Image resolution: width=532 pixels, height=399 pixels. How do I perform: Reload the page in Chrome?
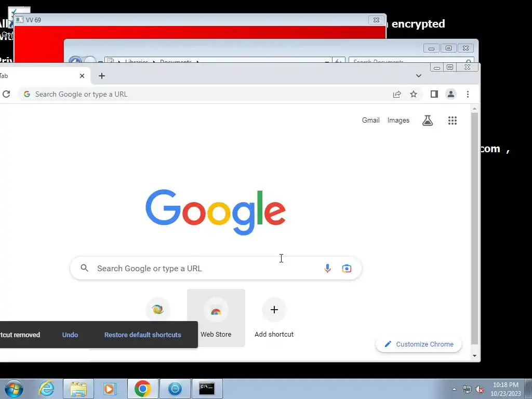(x=6, y=94)
